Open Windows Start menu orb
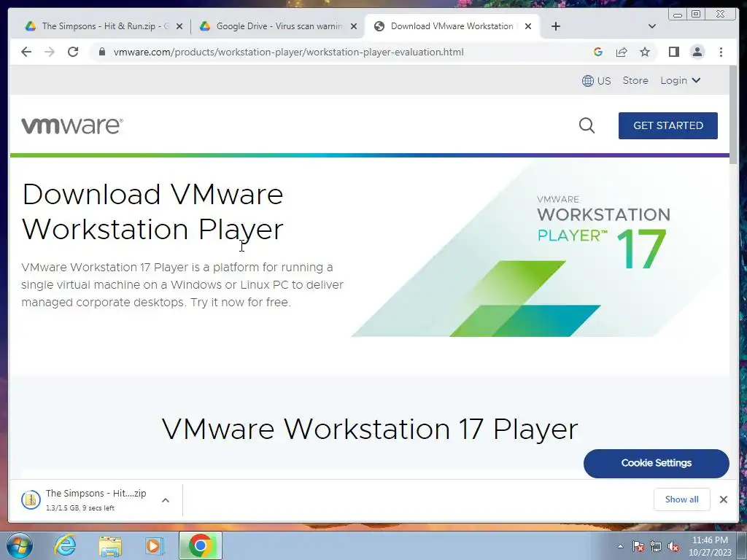Image resolution: width=747 pixels, height=560 pixels. (20, 545)
